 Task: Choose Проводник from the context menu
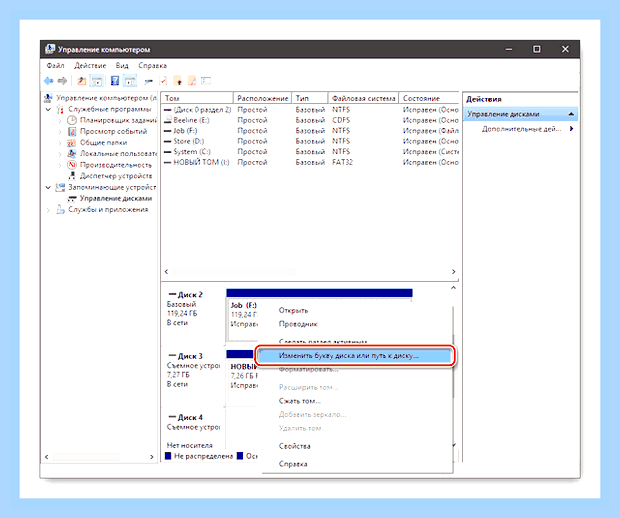click(298, 324)
